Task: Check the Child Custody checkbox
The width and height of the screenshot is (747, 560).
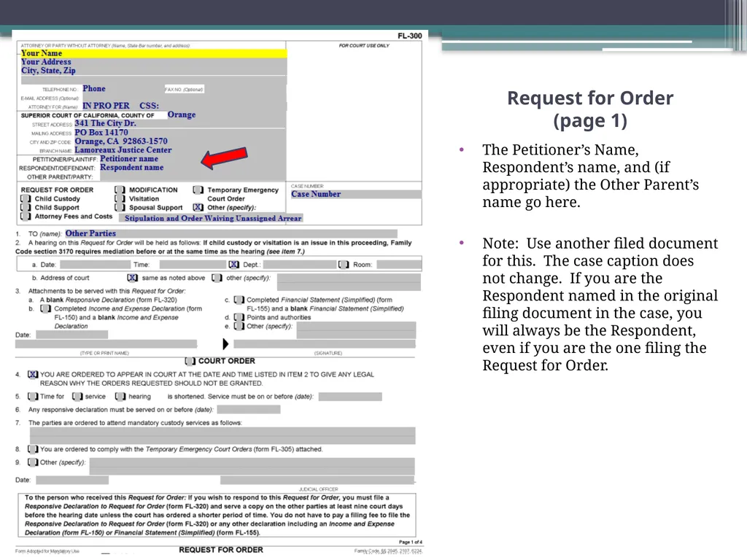Action: coord(26,198)
